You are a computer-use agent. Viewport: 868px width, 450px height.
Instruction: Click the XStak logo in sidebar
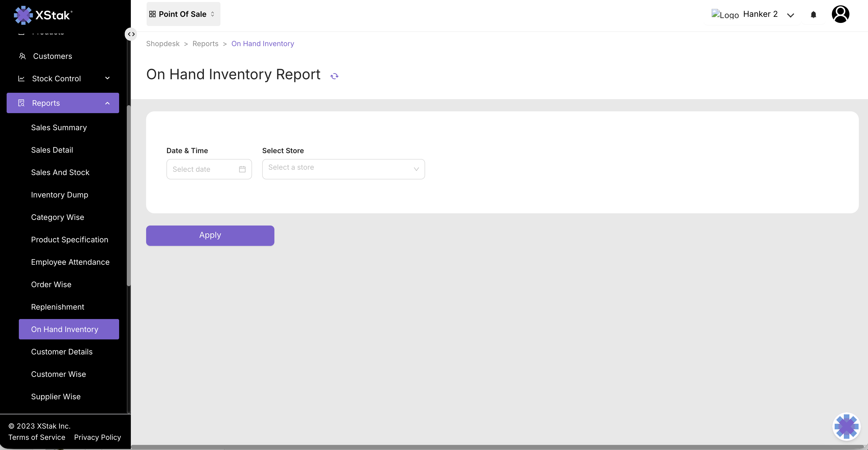43,15
